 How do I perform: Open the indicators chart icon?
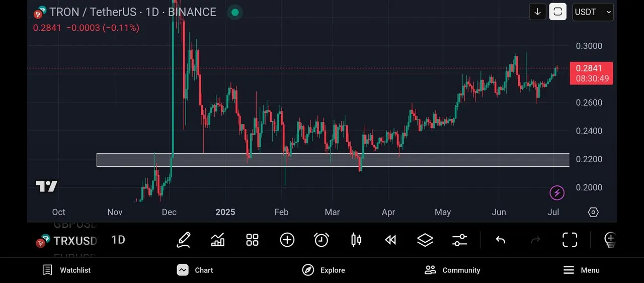tap(218, 240)
